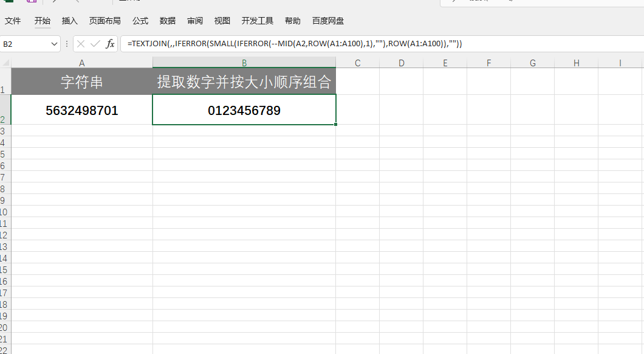Select header cell 提取数字并按大小顺序组合
The height and width of the screenshot is (354, 644).
coord(244,82)
